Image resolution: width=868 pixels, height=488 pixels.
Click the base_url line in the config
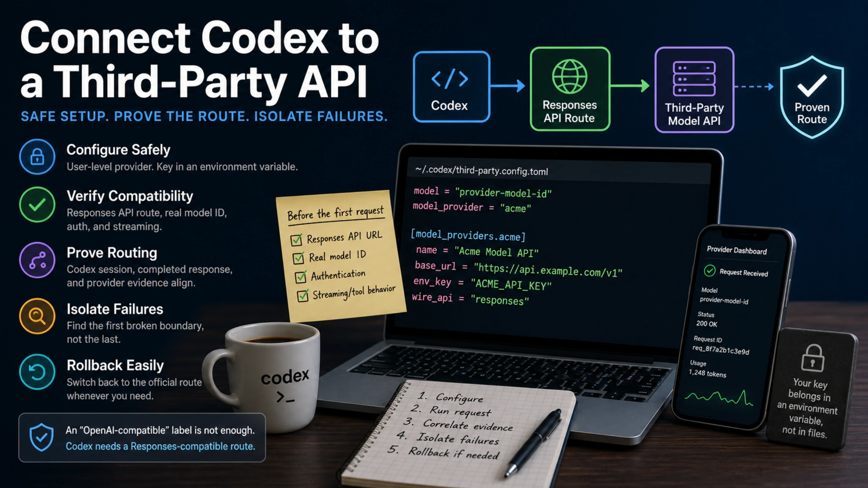(x=519, y=269)
